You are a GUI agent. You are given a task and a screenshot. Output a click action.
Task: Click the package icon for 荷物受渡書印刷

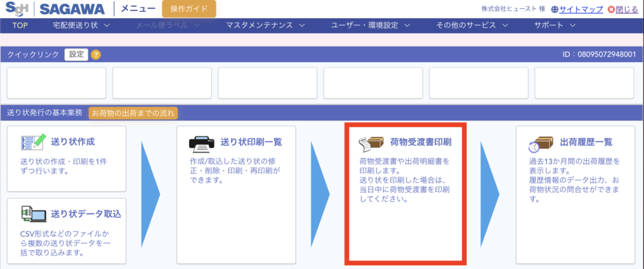[372, 143]
